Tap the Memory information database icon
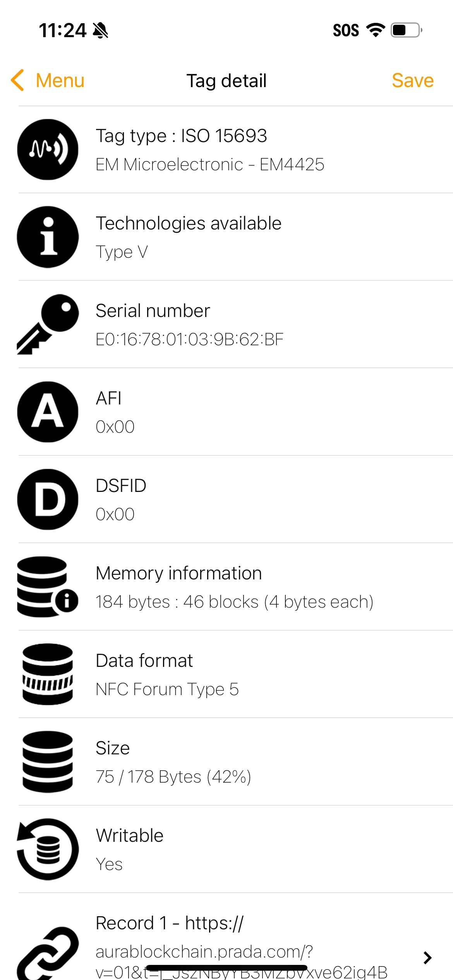This screenshot has width=453, height=980. tap(48, 587)
